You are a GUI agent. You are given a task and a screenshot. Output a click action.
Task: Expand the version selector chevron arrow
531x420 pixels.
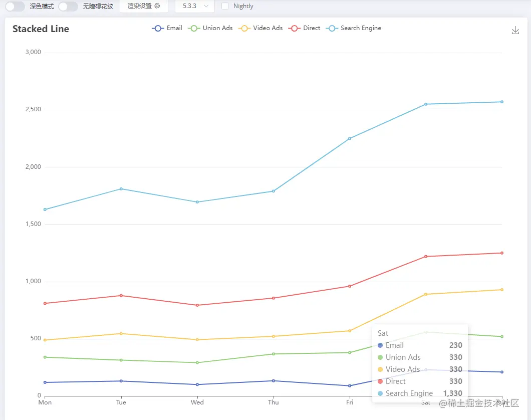tap(206, 6)
